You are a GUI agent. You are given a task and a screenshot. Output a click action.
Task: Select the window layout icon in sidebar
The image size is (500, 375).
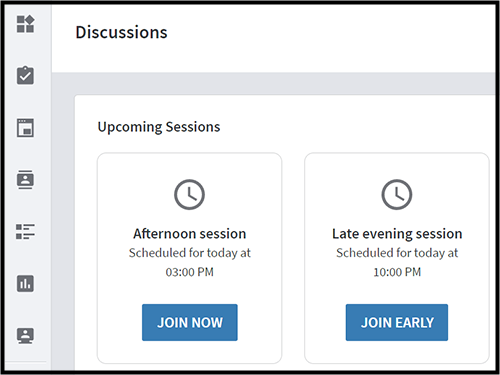point(25,128)
